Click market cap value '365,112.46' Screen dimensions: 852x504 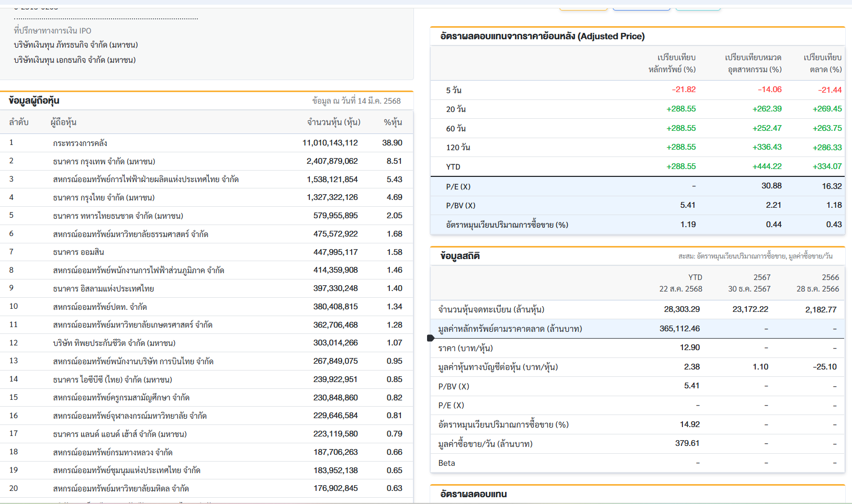coord(679,329)
